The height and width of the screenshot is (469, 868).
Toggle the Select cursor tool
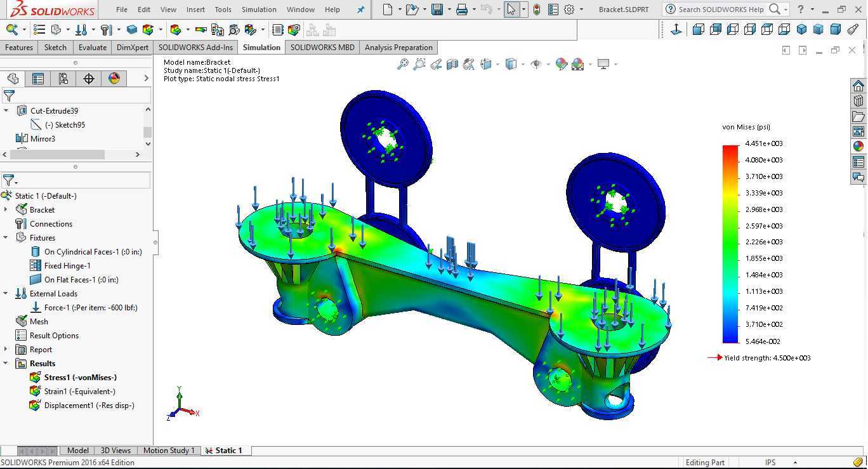511,10
